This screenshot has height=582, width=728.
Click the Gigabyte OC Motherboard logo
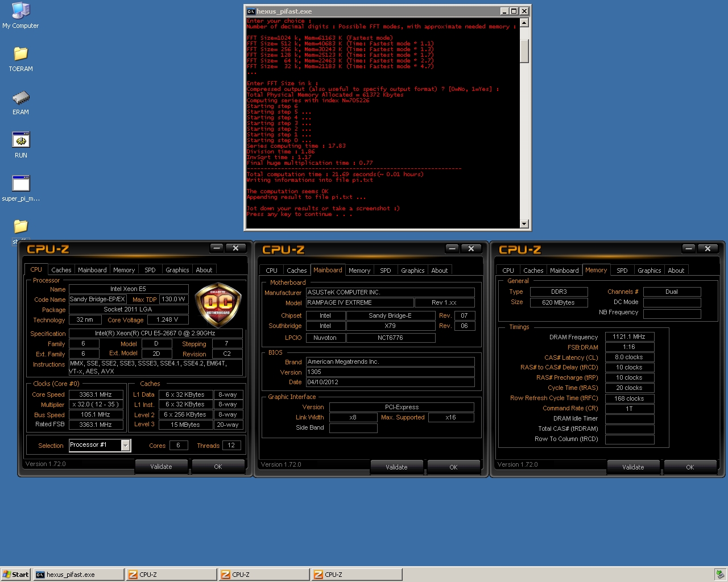coord(218,305)
